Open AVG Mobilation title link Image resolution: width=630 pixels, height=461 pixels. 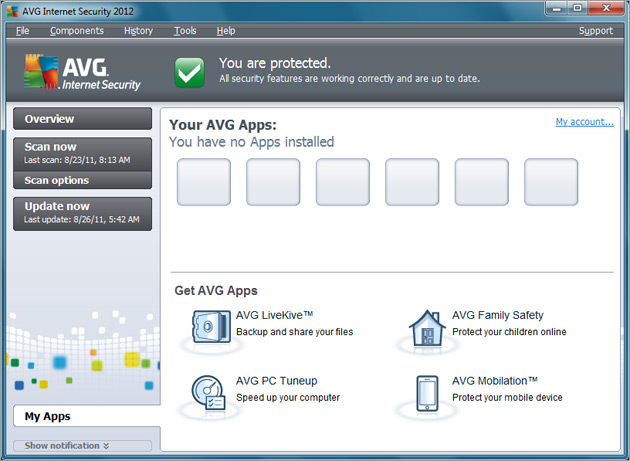pos(495,381)
